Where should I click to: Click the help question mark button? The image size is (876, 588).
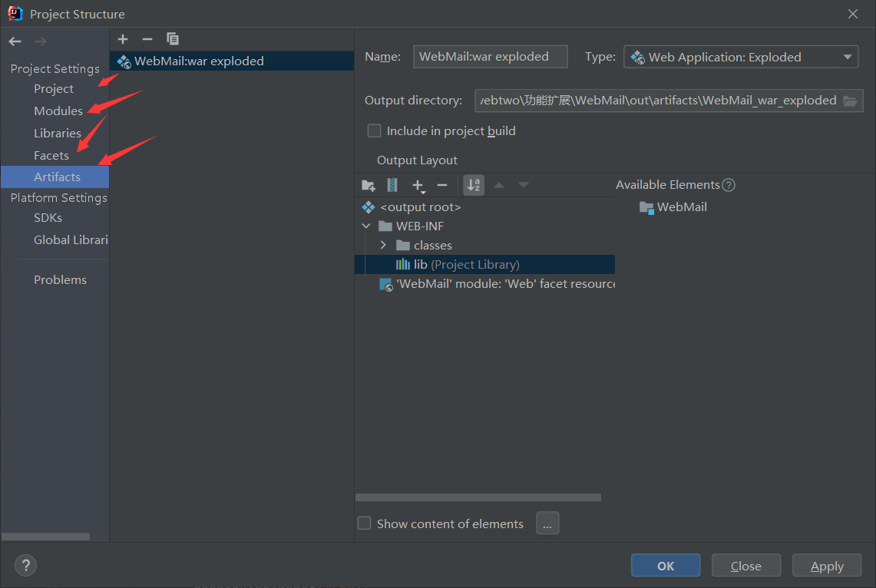[25, 566]
